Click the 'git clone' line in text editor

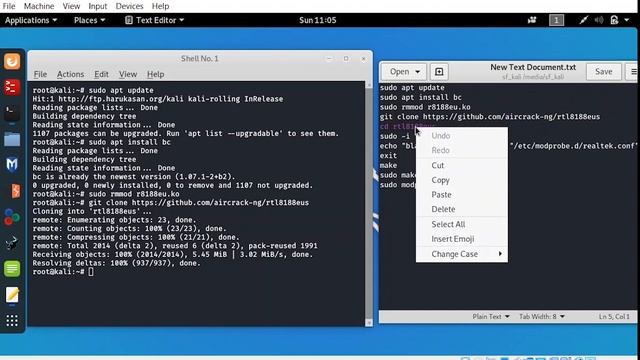(x=490, y=117)
